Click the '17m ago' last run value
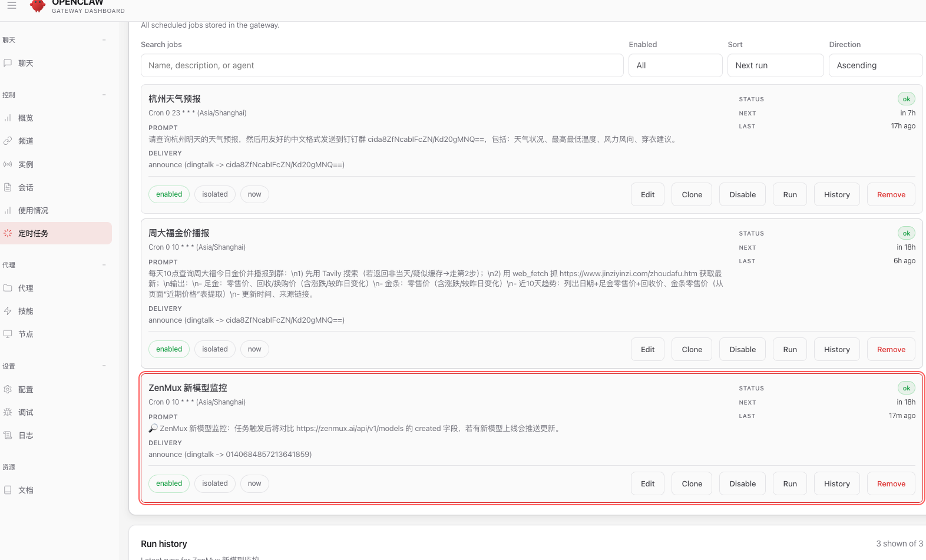 [902, 416]
